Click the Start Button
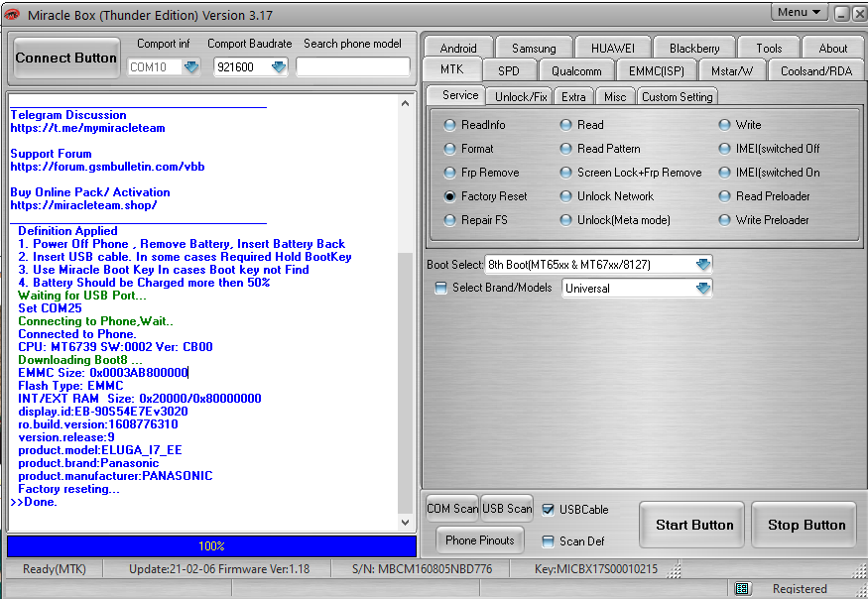The height and width of the screenshot is (599, 868). (694, 525)
